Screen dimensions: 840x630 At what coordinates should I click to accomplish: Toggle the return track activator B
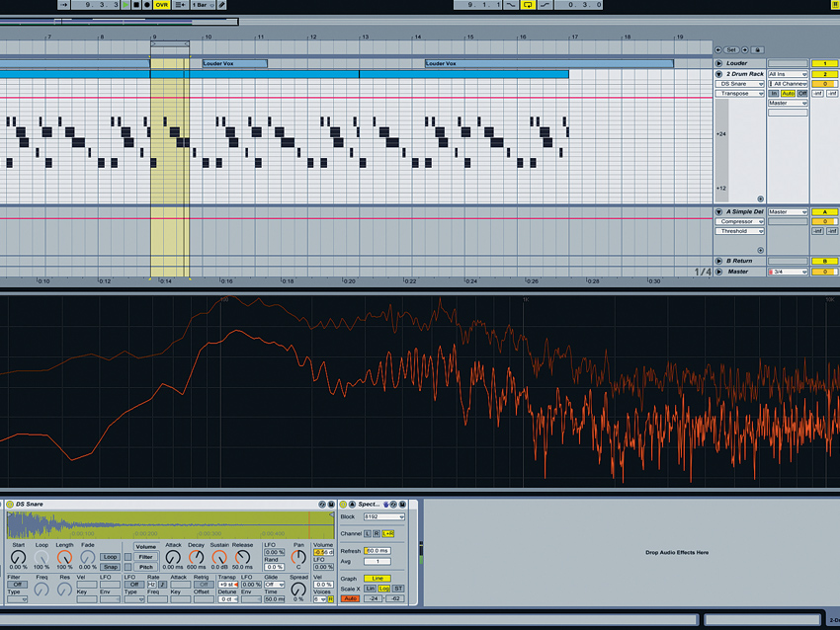point(825,262)
